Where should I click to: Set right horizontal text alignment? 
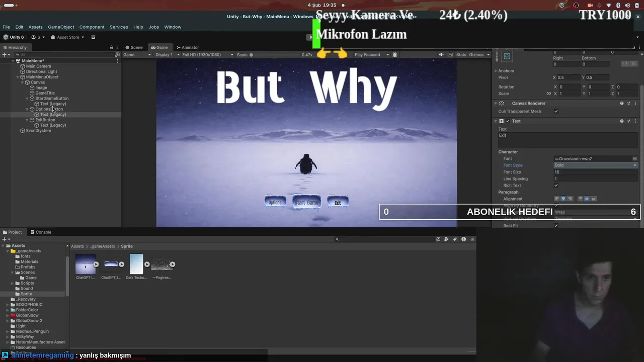coord(570,199)
